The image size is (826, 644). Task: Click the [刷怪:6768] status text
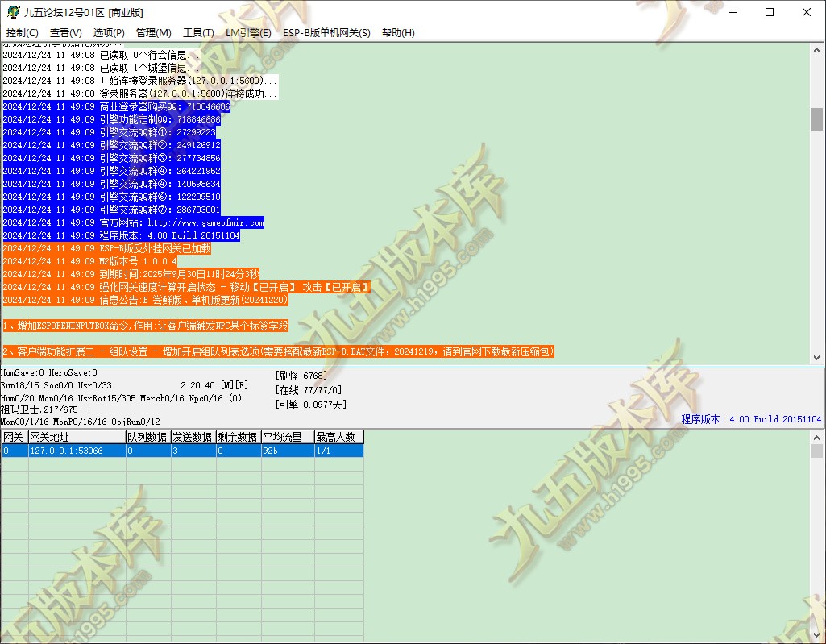(301, 376)
